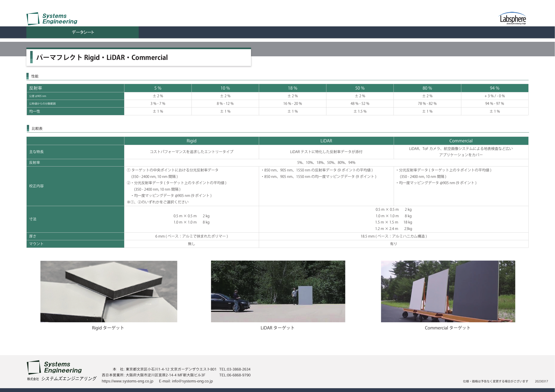This screenshot has width=555, height=392.
Task: Click the 校正内容 row label
Action: tap(36, 186)
